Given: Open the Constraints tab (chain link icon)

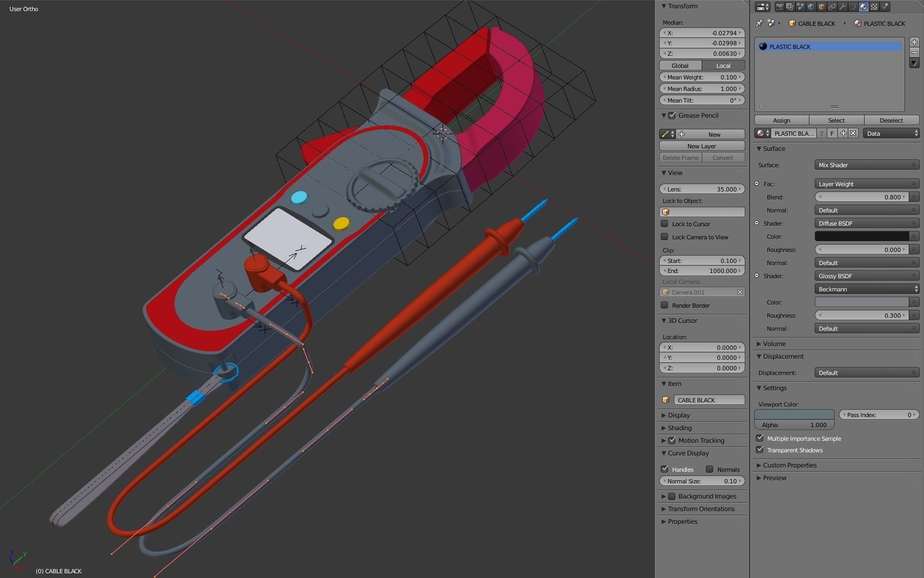Looking at the screenshot, I should 831,7.
